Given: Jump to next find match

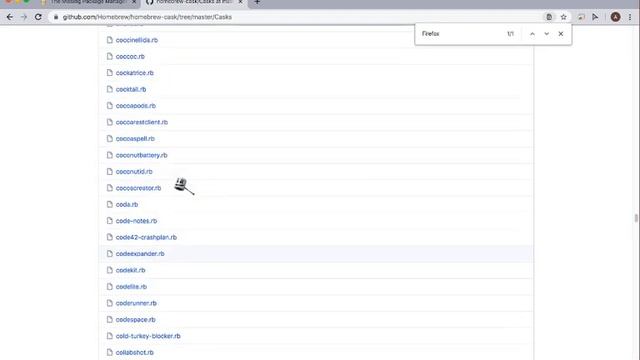Looking at the screenshot, I should click(x=547, y=34).
